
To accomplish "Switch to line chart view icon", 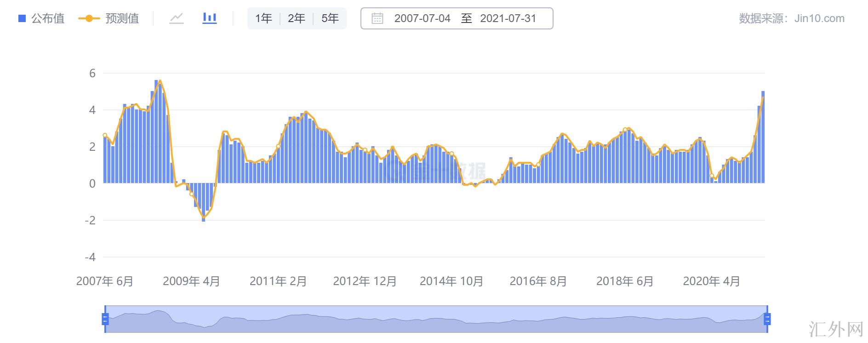I will pos(177,18).
